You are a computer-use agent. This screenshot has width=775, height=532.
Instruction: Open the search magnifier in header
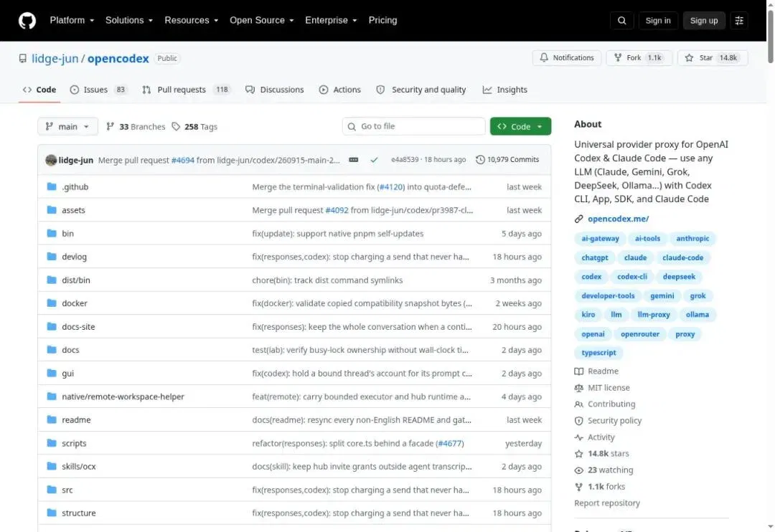click(x=621, y=20)
